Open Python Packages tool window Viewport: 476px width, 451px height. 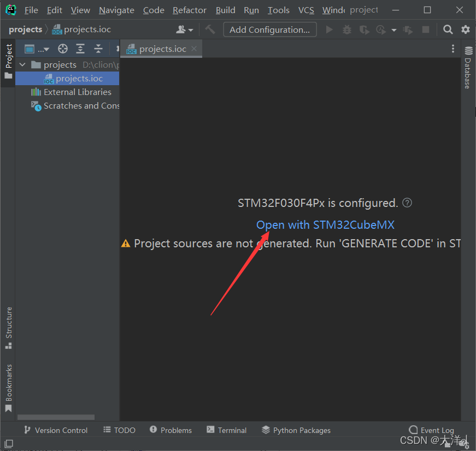coord(296,430)
